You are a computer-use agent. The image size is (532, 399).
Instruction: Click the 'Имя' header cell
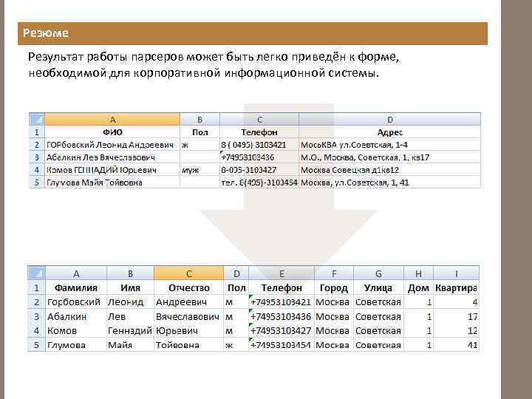[x=130, y=287]
